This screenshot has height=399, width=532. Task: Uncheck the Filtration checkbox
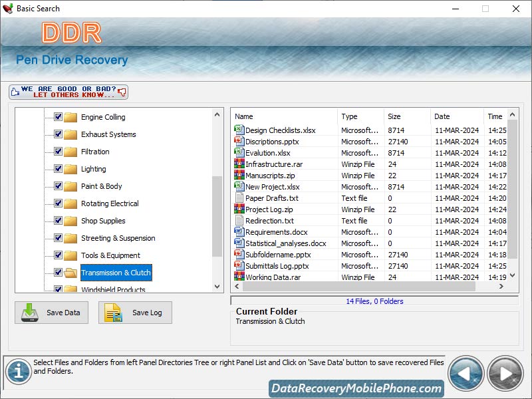(x=57, y=152)
